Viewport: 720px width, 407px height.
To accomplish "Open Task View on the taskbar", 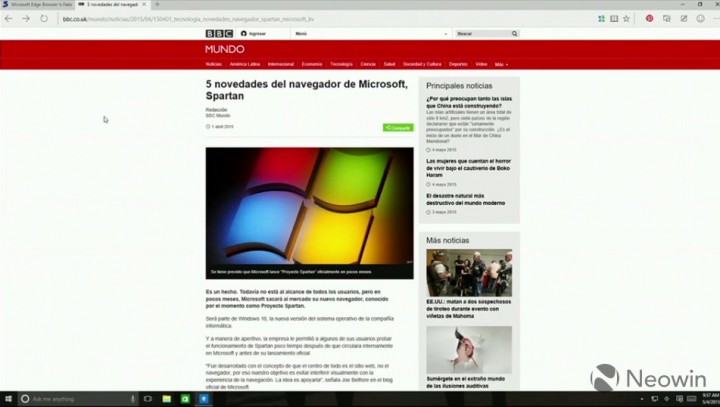I will (x=147, y=399).
